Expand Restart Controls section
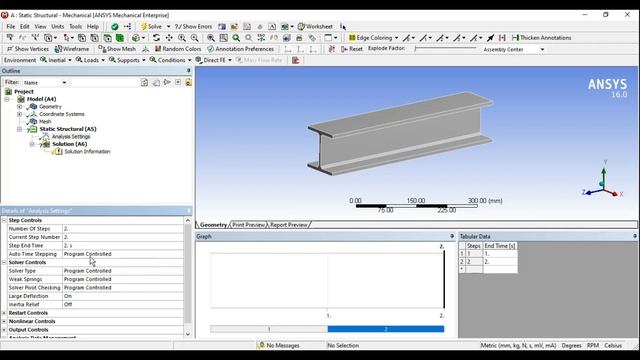640x360 pixels. (x=4, y=313)
